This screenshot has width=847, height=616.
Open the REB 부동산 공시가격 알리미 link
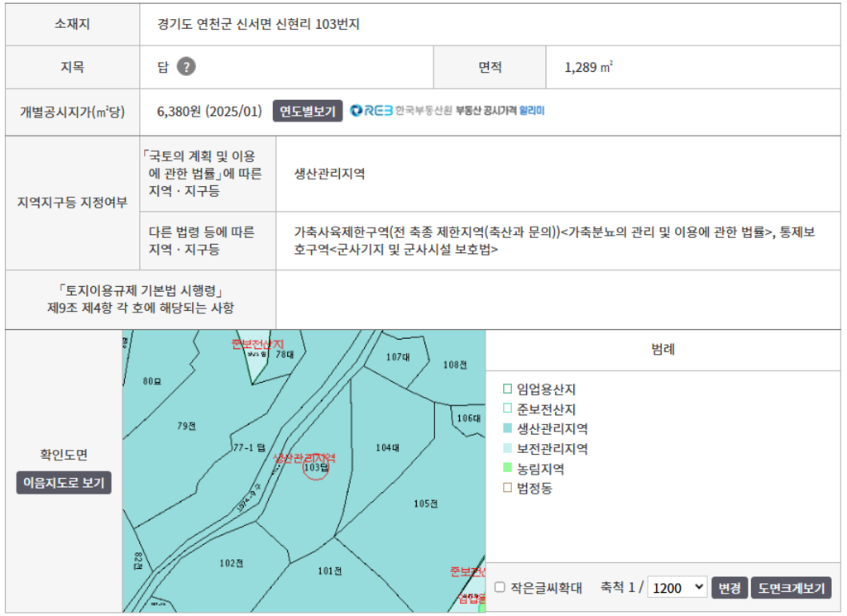[447, 111]
